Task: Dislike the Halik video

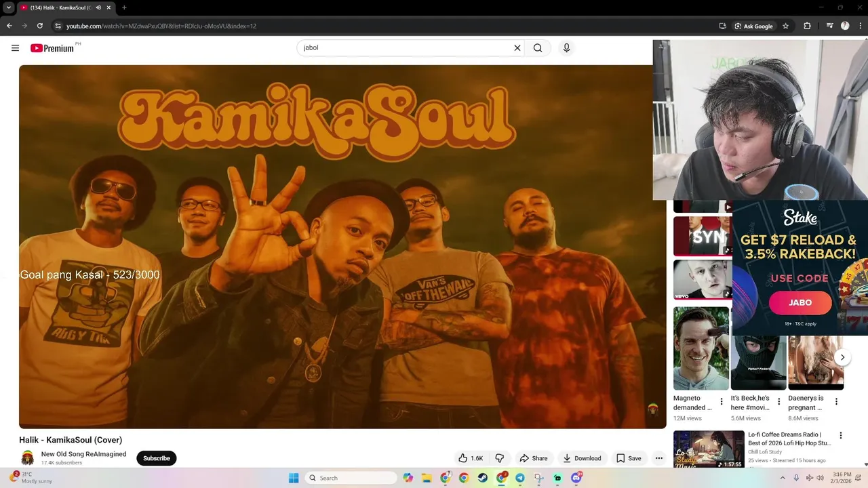Action: pyautogui.click(x=500, y=458)
